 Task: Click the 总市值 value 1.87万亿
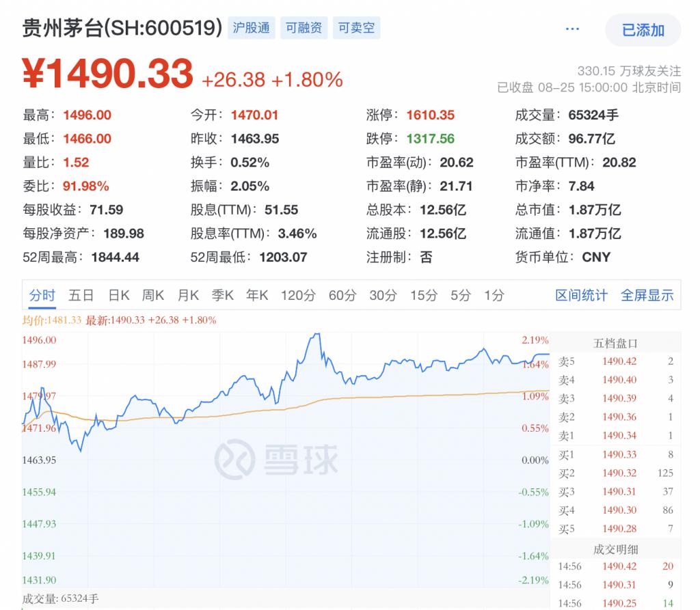point(595,210)
